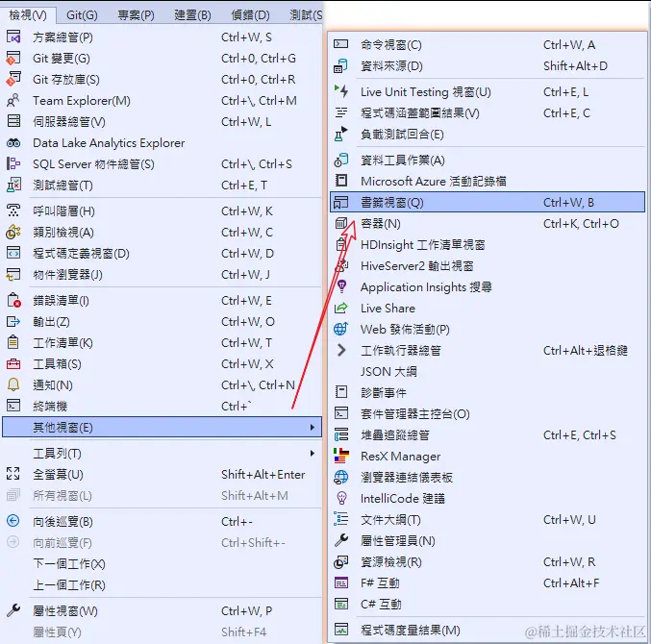Click the SQL Server 物件總管 icon
Screen dimensions: 651x644
pyautogui.click(x=13, y=164)
